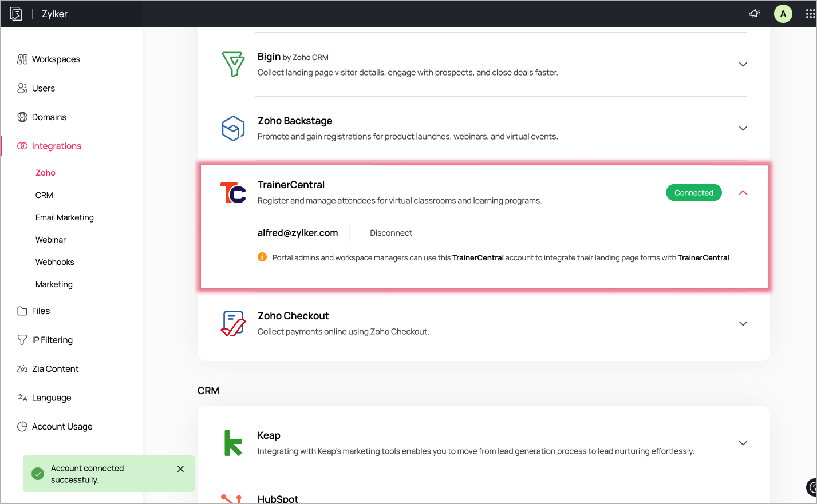The width and height of the screenshot is (817, 504).
Task: Click the Keap title
Action: (x=269, y=435)
